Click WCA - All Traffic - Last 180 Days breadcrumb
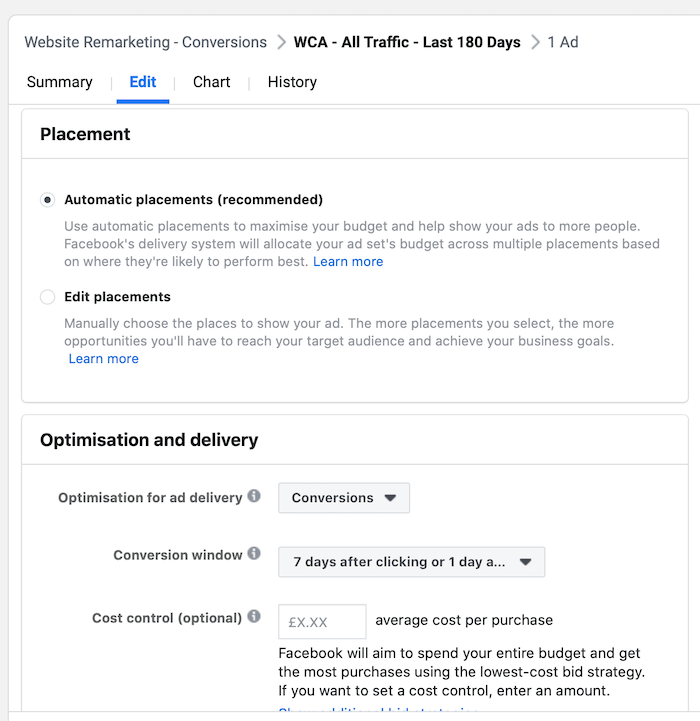 [x=407, y=42]
